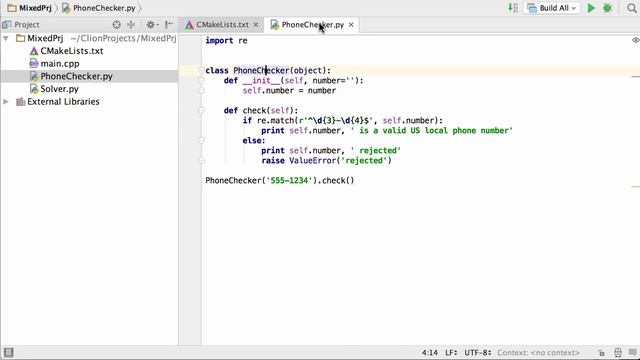Collapse the MixedPrj project root node

6,38
